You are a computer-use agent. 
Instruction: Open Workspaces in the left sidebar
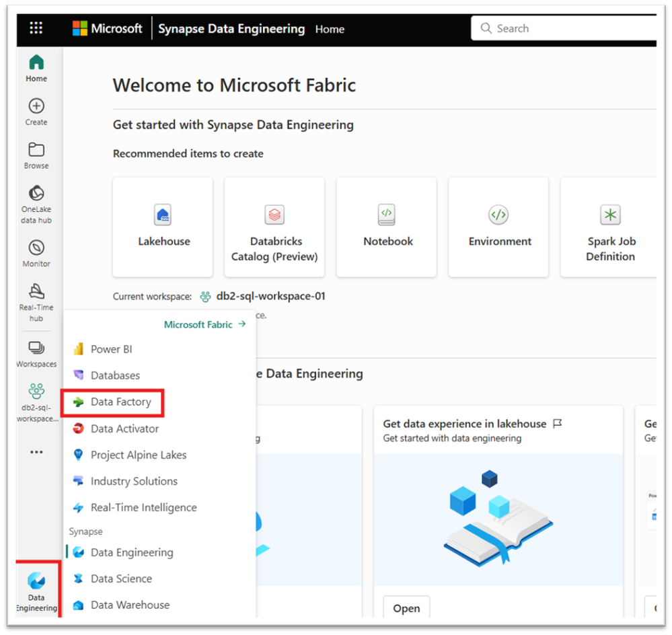[36, 354]
